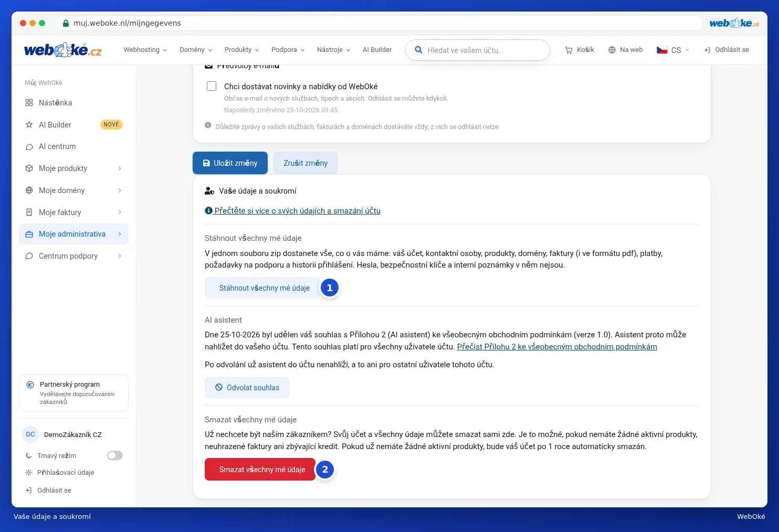Viewport: 779px width, 532px height.
Task: Toggle the Tmavý režim switch
Action: [x=115, y=455]
